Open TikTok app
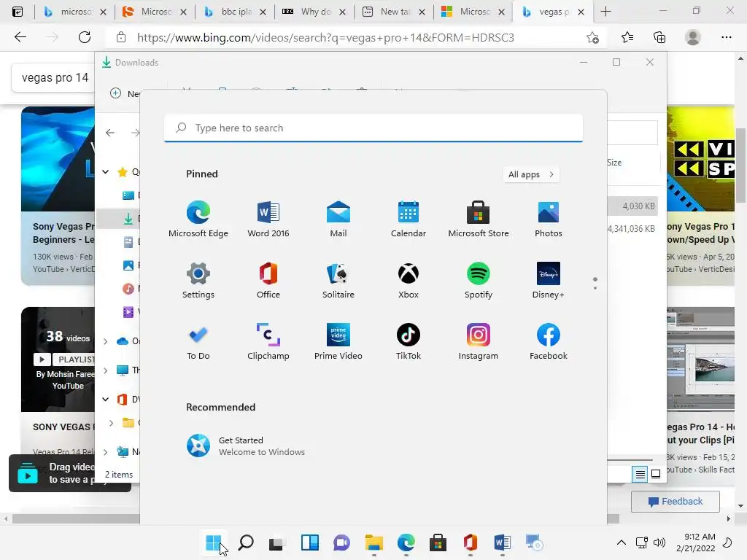 409,342
